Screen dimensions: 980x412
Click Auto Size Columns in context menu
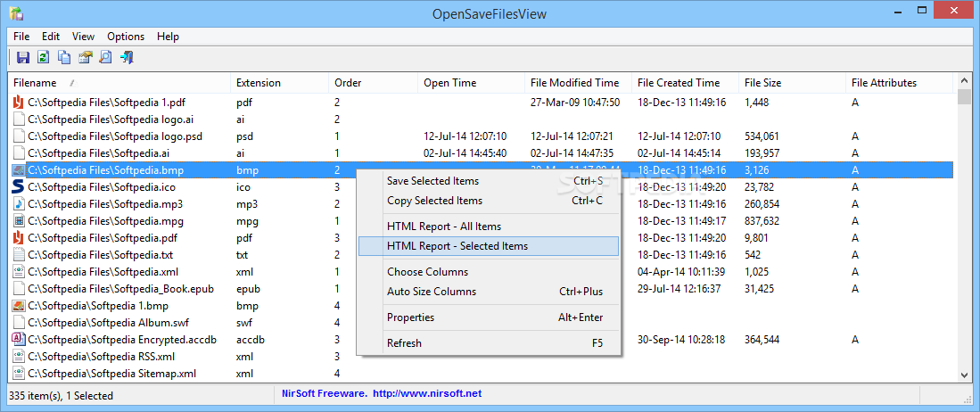[x=489, y=292]
